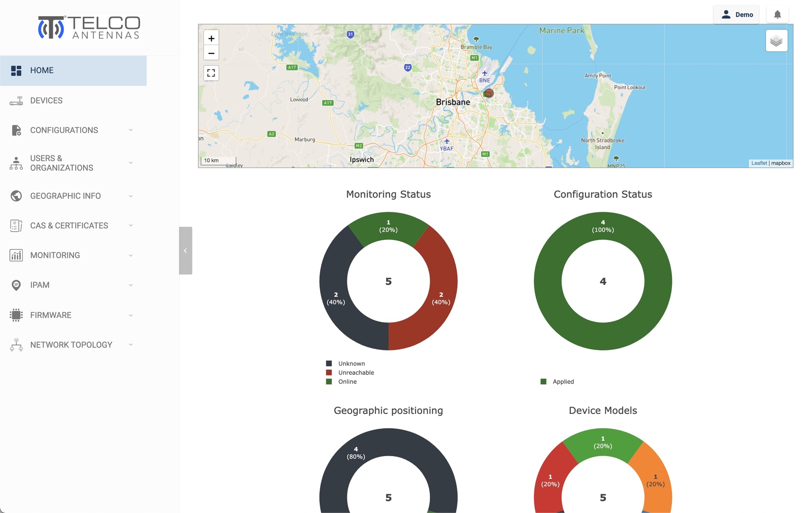
Task: Open the CAS & CERTIFICATES menu label
Action: (x=69, y=226)
